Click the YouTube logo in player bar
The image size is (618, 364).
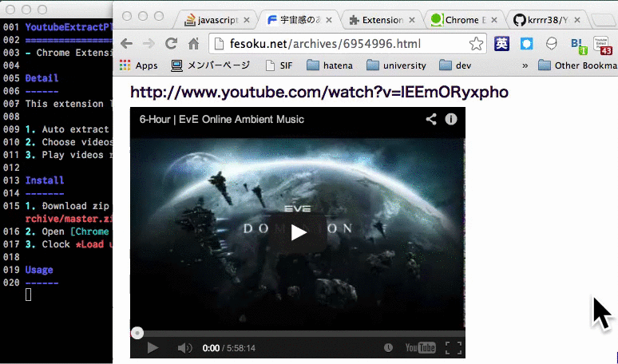(420, 347)
